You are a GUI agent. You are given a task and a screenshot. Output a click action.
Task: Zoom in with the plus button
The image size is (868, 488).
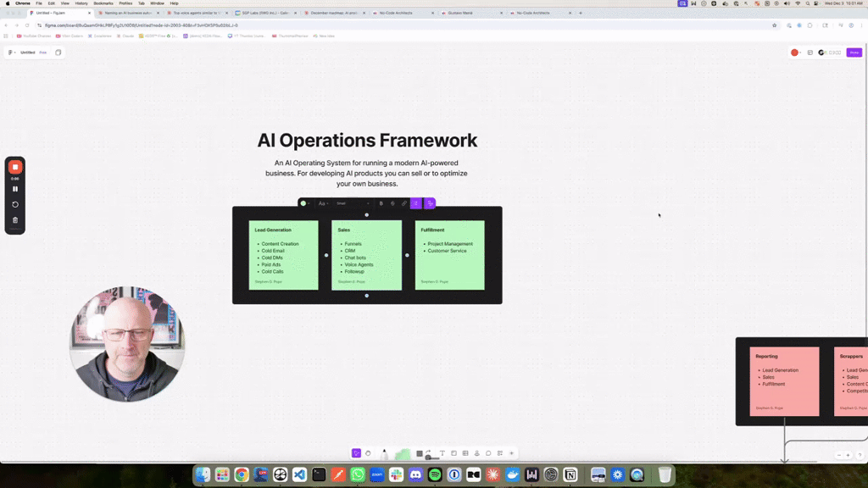click(848, 455)
